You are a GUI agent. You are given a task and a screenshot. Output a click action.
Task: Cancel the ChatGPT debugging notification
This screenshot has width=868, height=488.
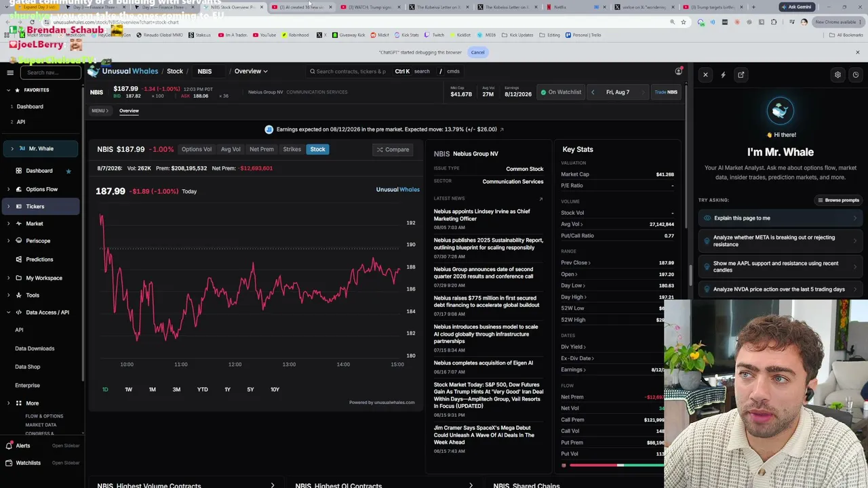477,52
